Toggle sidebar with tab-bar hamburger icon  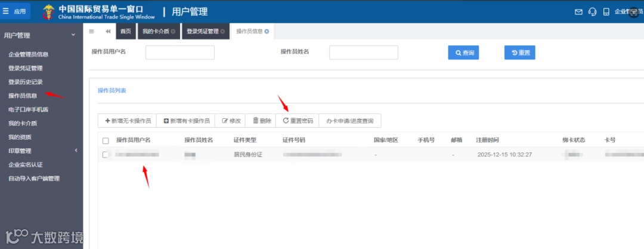coord(92,31)
